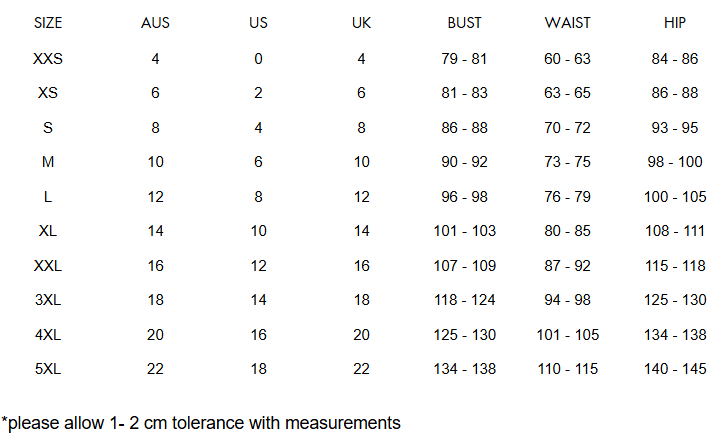725x447 pixels.
Task: Click hip value 84 - 86
Action: coord(675,59)
